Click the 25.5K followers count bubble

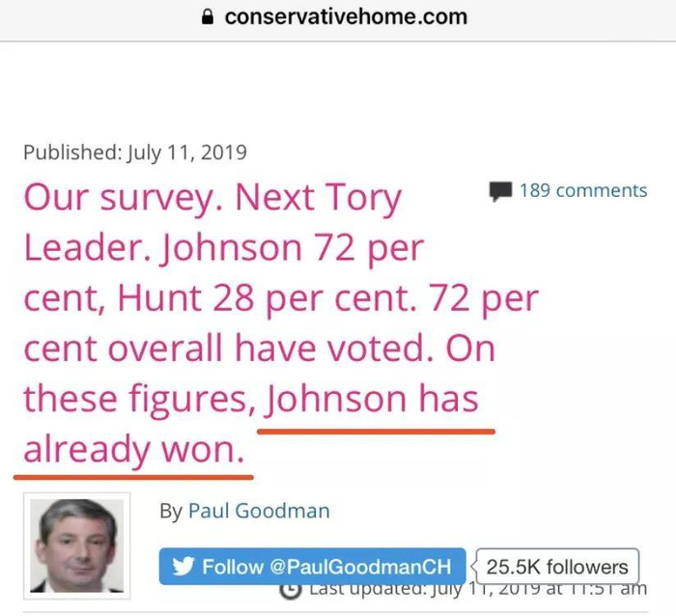[x=557, y=567]
